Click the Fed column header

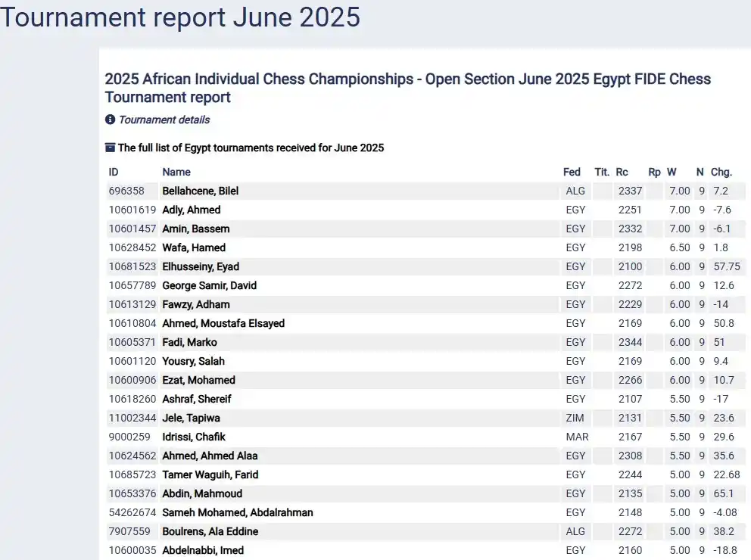(572, 173)
